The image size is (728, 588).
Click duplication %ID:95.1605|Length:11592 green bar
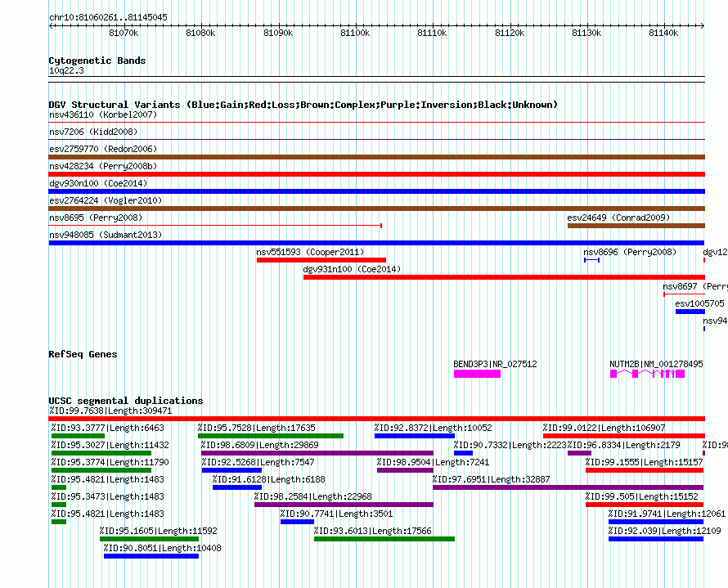click(x=149, y=539)
